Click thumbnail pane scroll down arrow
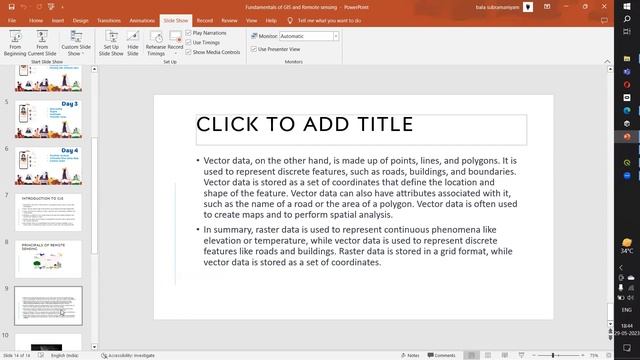 tap(94, 347)
